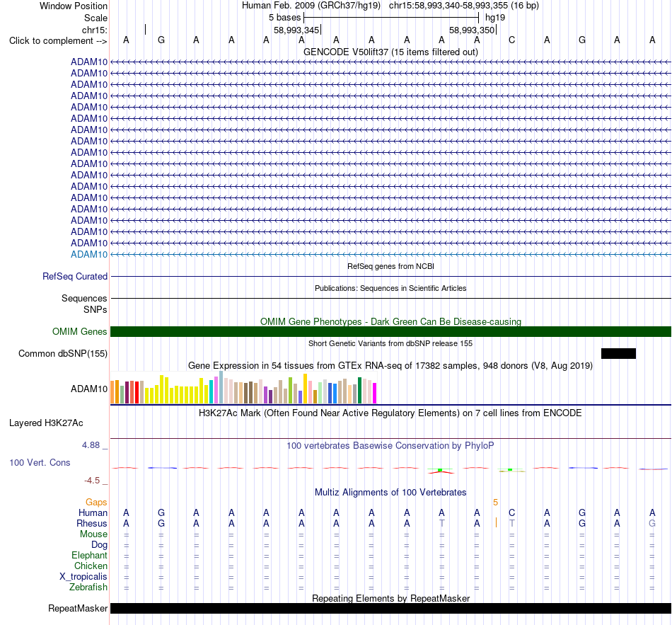Click the light blue ADAM10 transcript label
This screenshot has width=672, height=625.
(89, 254)
